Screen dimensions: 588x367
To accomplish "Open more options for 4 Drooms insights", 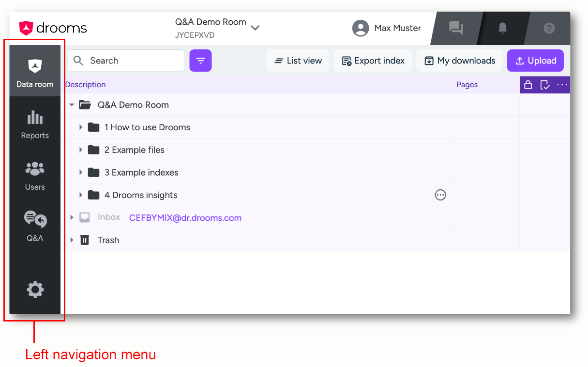I will click(x=440, y=195).
